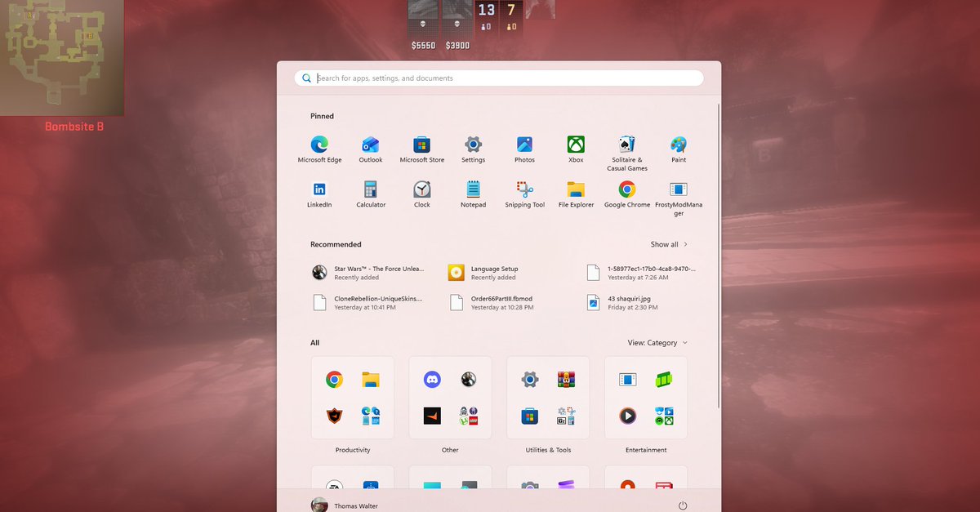Launch the green app in Entertainment
980x512 pixels.
tap(664, 379)
